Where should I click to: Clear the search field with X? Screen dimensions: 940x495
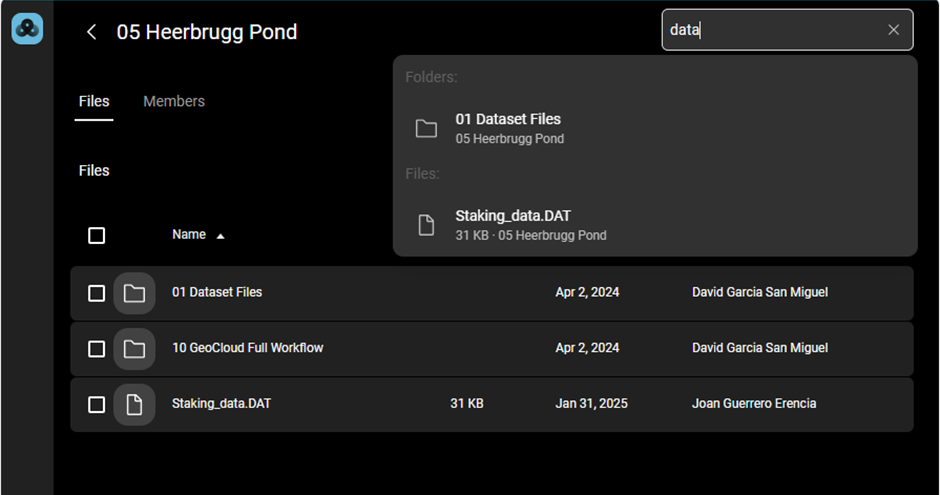tap(894, 30)
